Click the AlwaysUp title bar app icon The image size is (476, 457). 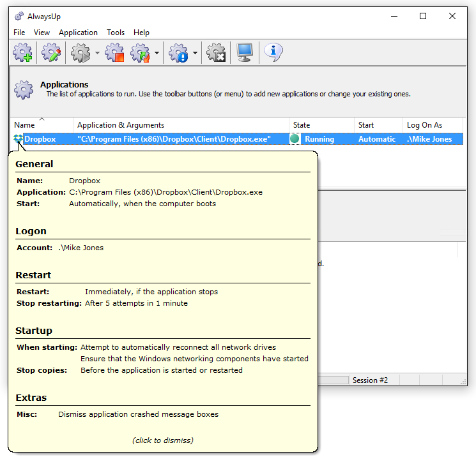tap(19, 16)
